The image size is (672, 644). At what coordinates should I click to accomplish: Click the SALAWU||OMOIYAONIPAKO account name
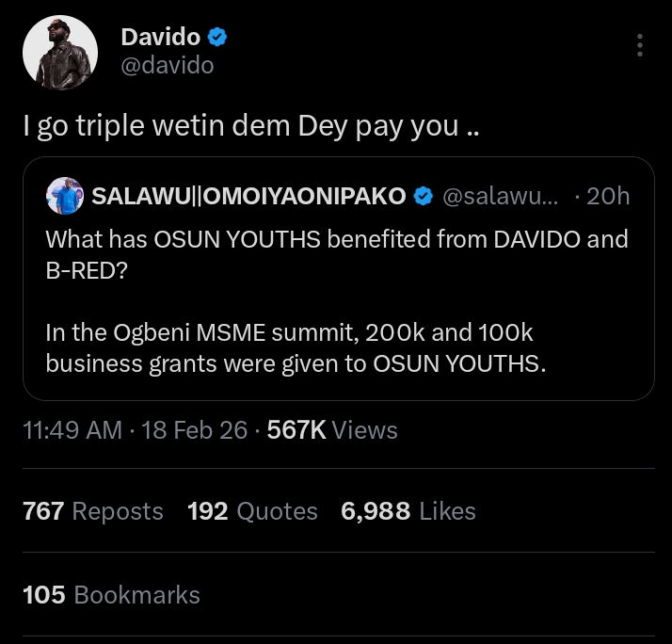(248, 196)
